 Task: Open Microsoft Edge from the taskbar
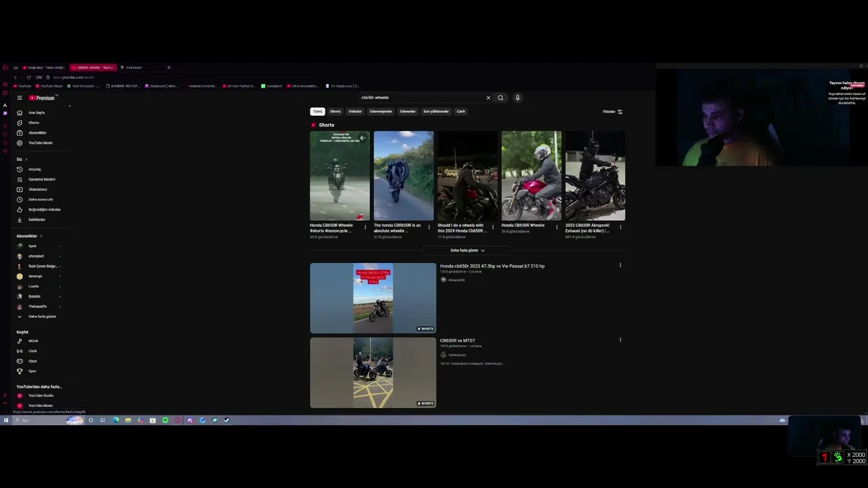[x=116, y=420]
